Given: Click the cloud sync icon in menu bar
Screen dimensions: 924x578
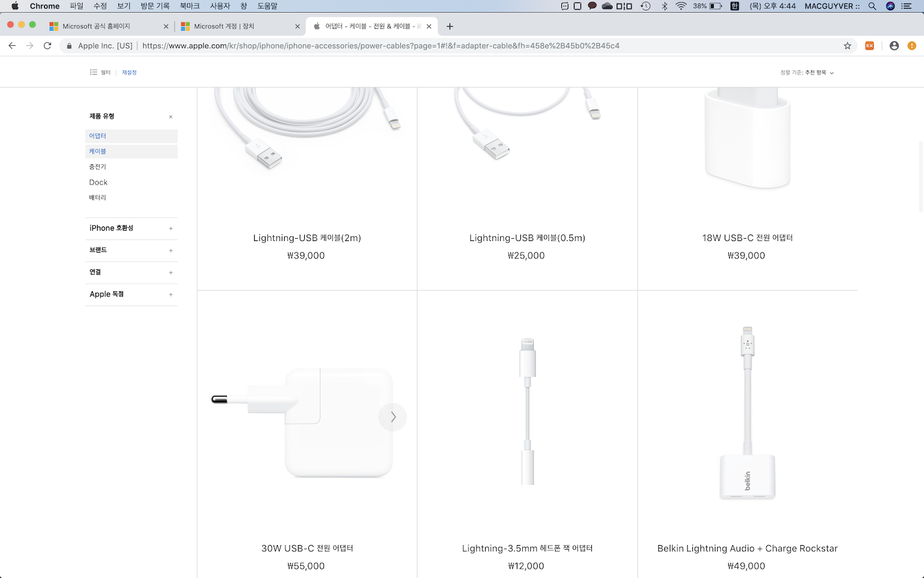Looking at the screenshot, I should coord(607,6).
